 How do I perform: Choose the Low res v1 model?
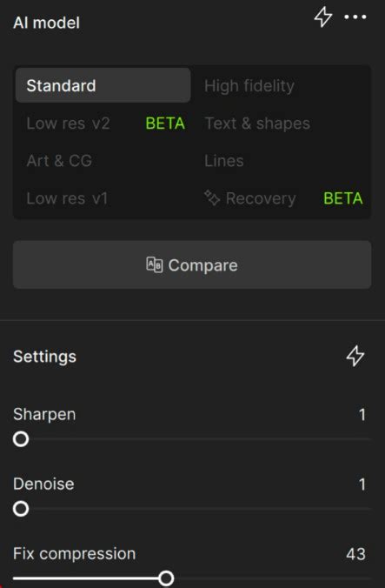(103, 198)
